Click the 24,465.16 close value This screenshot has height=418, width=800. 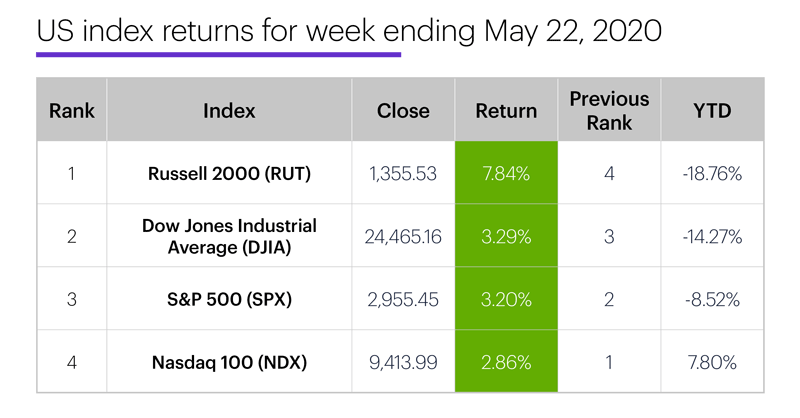[x=404, y=236]
